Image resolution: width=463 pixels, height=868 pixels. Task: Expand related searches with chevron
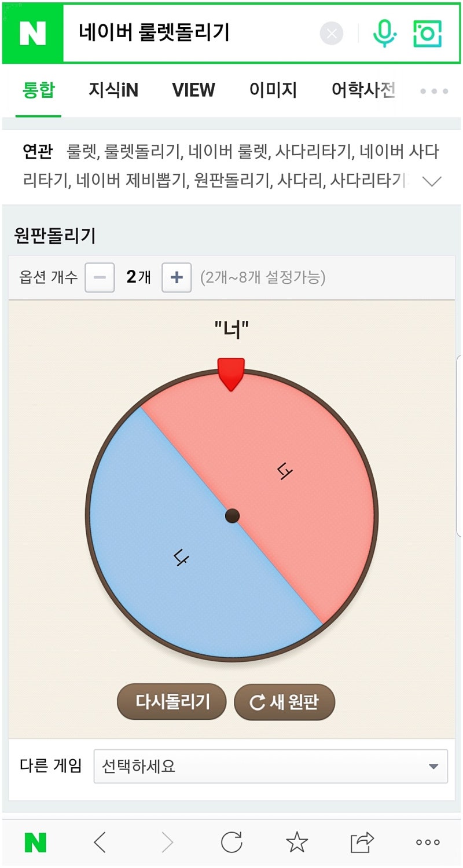pyautogui.click(x=432, y=182)
